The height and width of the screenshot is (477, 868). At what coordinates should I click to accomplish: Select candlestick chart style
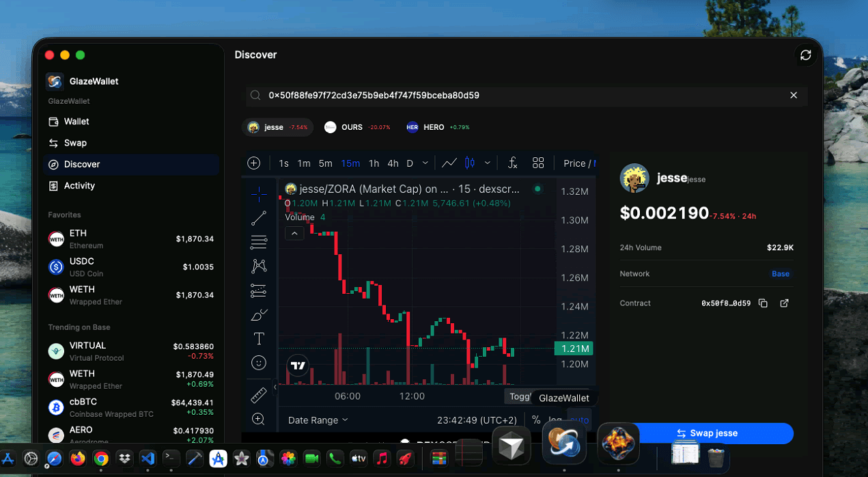tap(470, 163)
